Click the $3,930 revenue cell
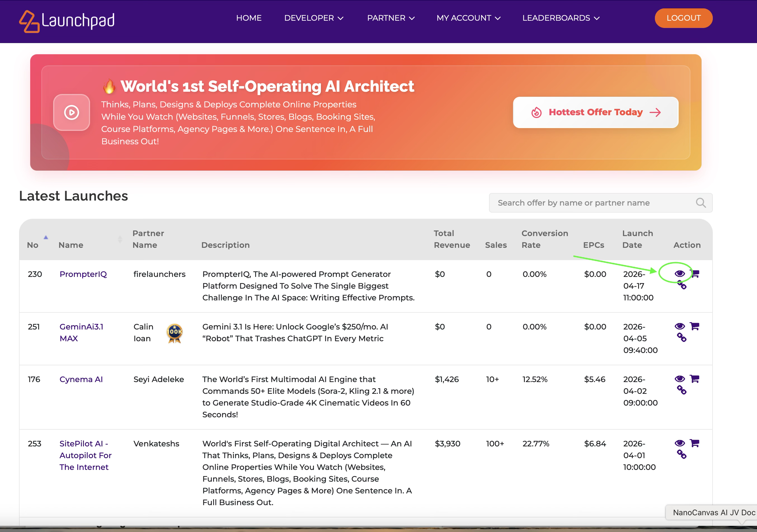The width and height of the screenshot is (757, 532). pos(447,444)
